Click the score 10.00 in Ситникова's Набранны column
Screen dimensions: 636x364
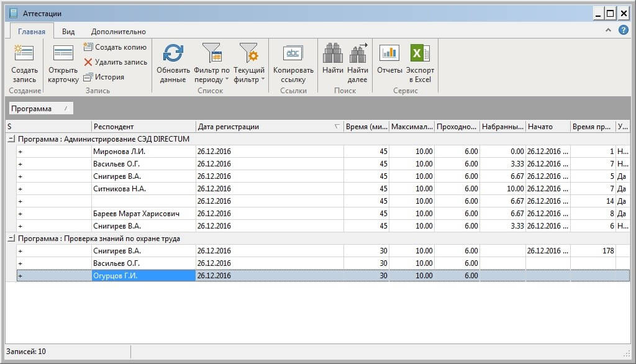[x=502, y=189]
